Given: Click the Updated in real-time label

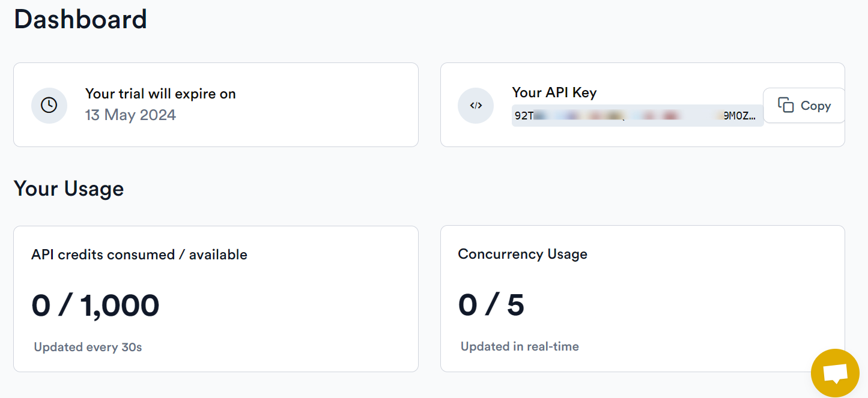Looking at the screenshot, I should point(518,346).
